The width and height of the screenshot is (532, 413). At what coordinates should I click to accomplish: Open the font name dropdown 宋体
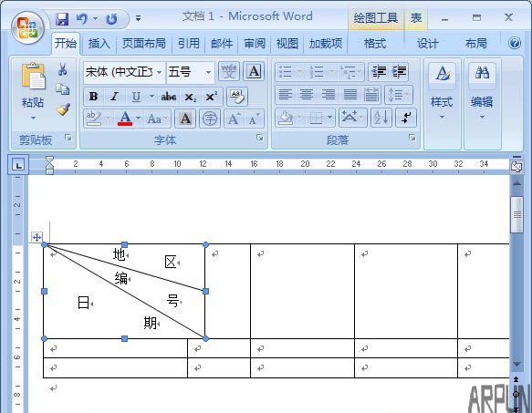click(x=159, y=72)
